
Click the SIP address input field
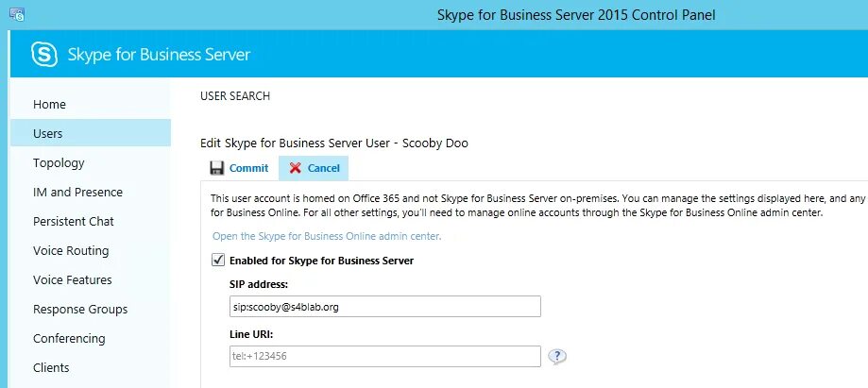pos(384,307)
